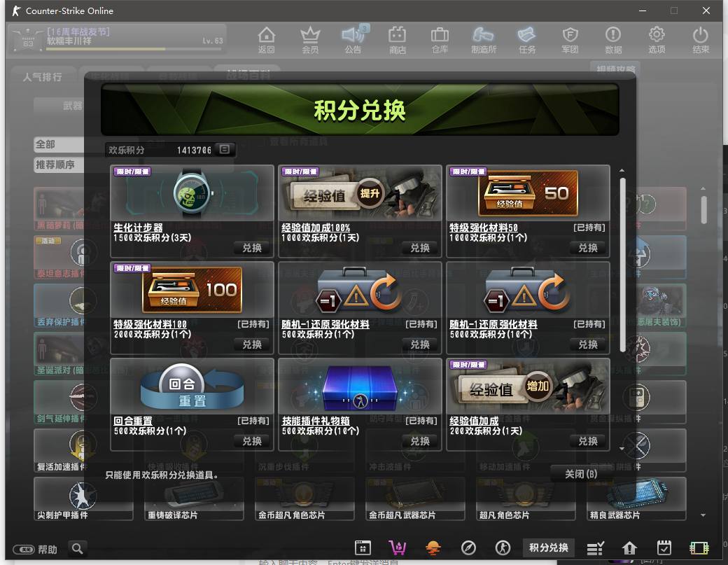
Task: Click the exchange list vertical scrollbar
Action: (x=622, y=266)
